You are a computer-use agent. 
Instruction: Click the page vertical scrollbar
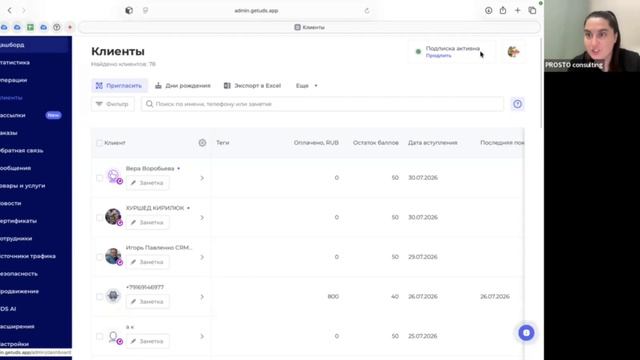click(542, 84)
